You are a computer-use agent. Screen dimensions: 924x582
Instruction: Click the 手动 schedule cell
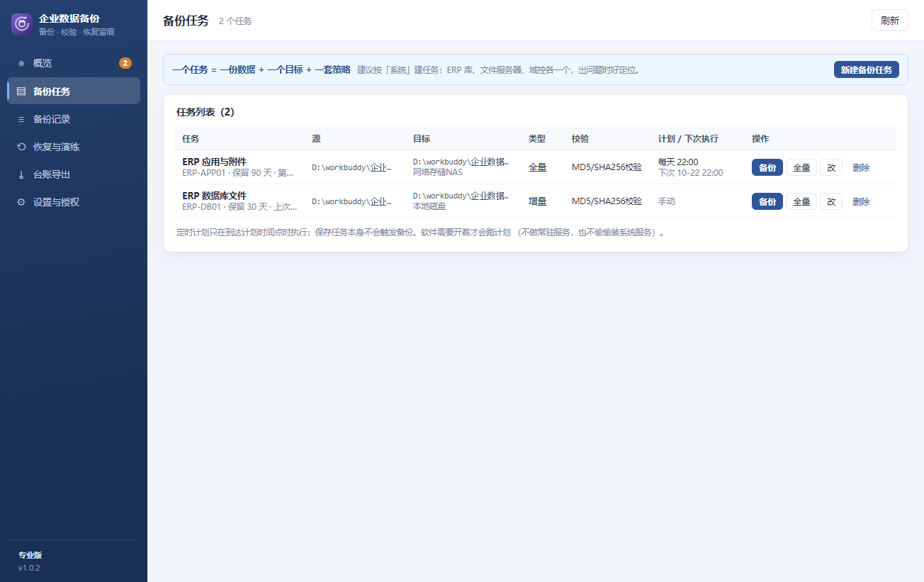[667, 201]
